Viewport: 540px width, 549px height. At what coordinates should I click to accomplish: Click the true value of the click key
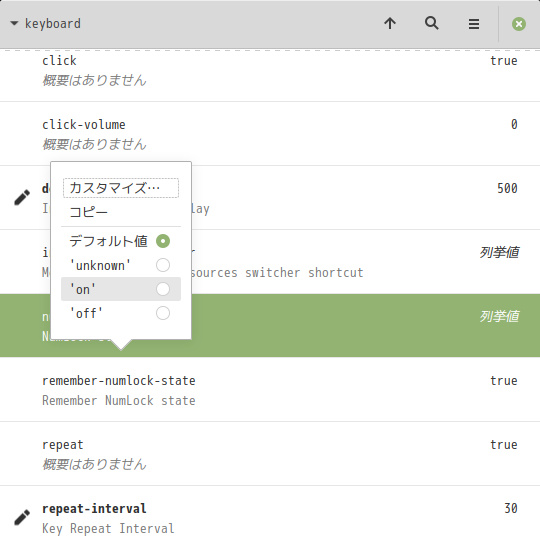pos(504,61)
